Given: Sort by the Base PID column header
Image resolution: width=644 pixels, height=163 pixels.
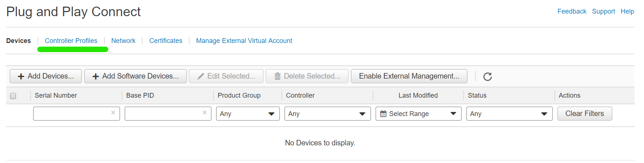Looking at the screenshot, I should pos(140,95).
